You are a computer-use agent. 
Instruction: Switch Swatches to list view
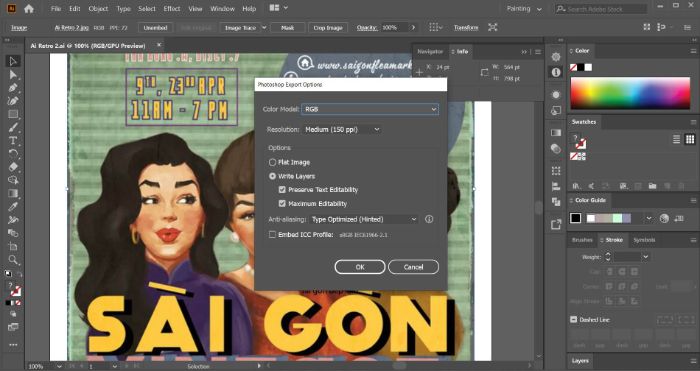tap(676, 139)
